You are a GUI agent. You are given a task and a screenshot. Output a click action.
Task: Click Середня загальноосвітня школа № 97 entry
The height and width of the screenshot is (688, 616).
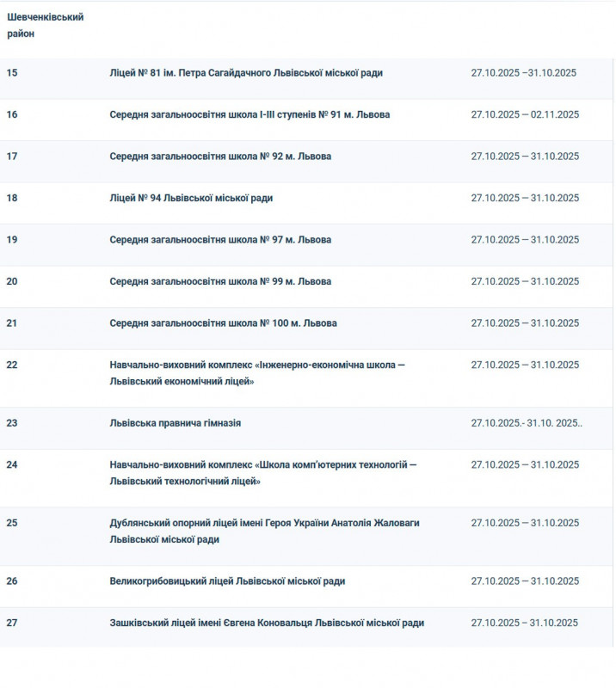point(220,240)
